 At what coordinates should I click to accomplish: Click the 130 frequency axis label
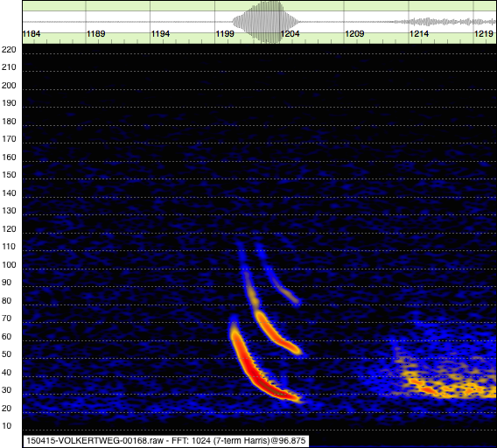coord(9,211)
